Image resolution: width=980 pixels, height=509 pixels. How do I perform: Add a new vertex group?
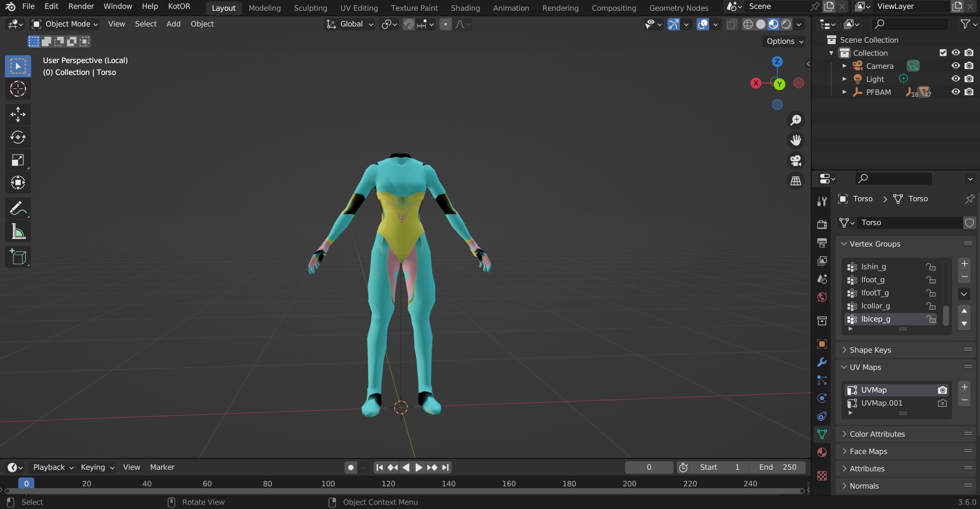click(x=964, y=264)
